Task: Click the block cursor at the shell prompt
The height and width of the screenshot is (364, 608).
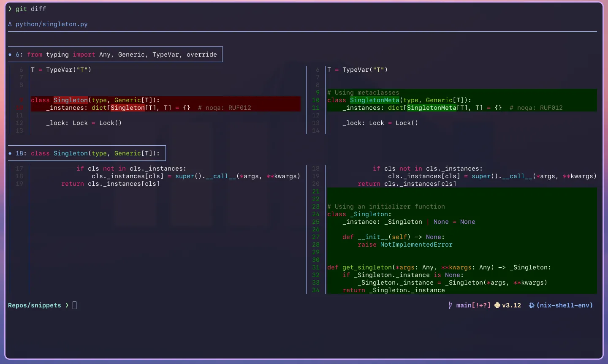Action: 75,305
